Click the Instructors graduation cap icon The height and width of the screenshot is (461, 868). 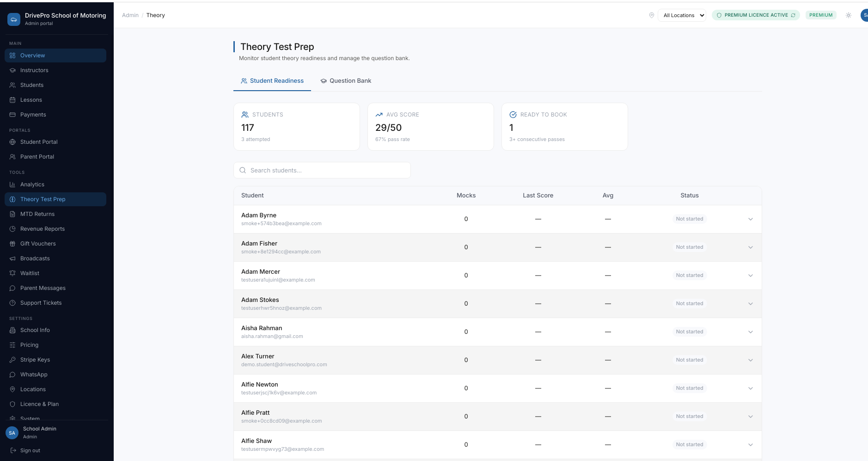coord(12,70)
